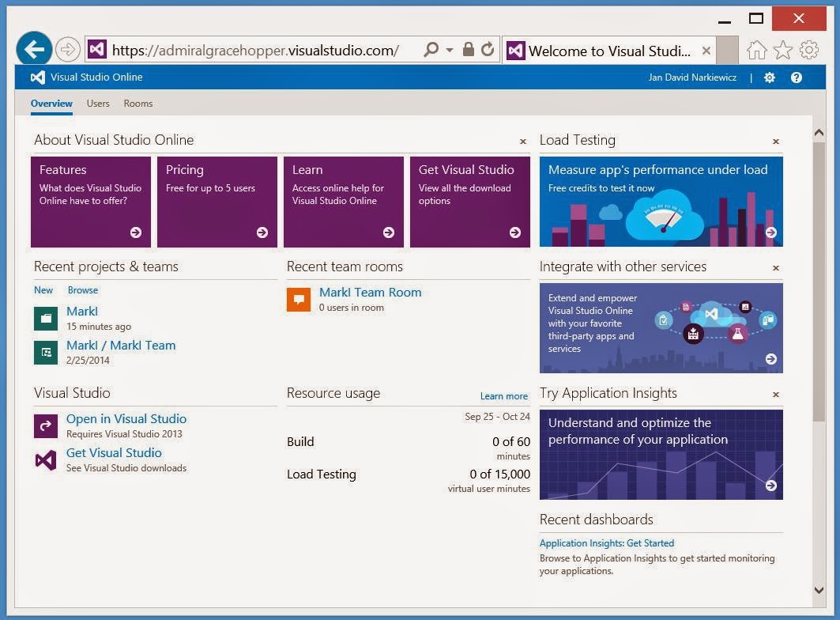Open the Markl project link
Viewport: 840px width, 620px height.
coord(82,311)
